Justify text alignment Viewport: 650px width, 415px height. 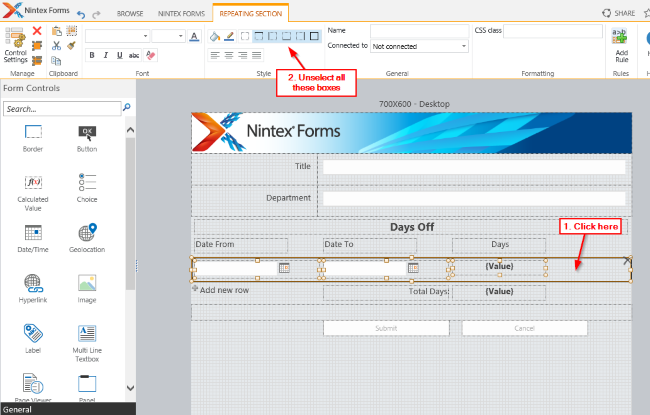tap(257, 55)
